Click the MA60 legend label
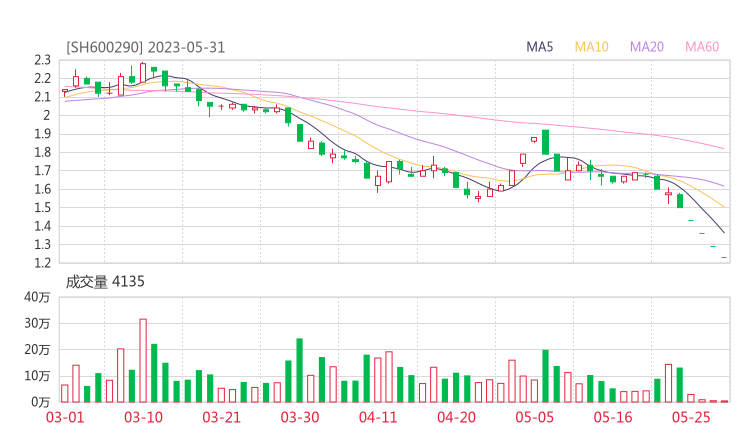This screenshot has height=440, width=740. pos(702,47)
